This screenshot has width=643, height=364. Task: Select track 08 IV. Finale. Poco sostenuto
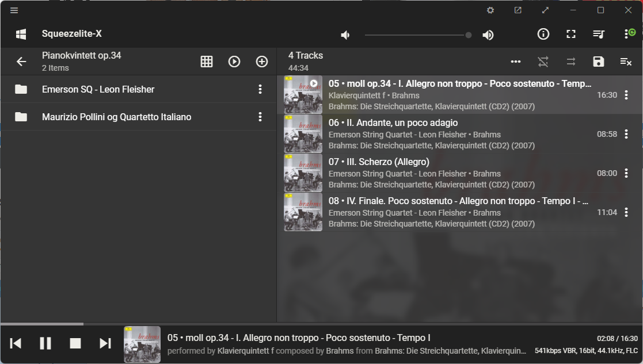point(458,201)
